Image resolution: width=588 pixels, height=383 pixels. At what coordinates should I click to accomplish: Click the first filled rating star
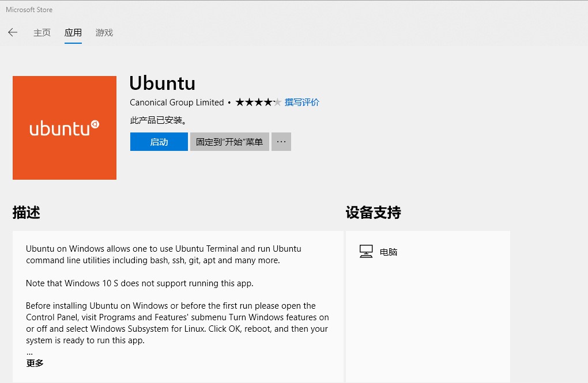(240, 103)
